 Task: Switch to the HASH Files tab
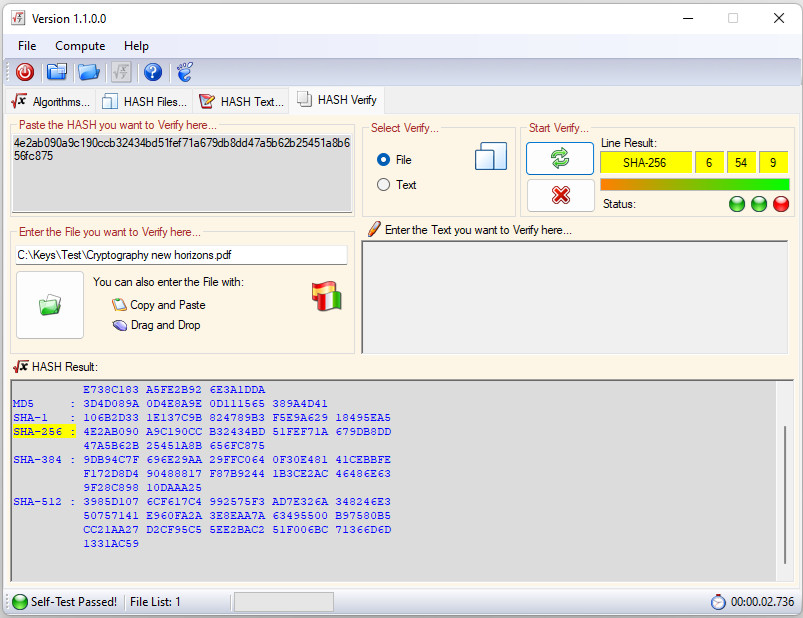144,101
